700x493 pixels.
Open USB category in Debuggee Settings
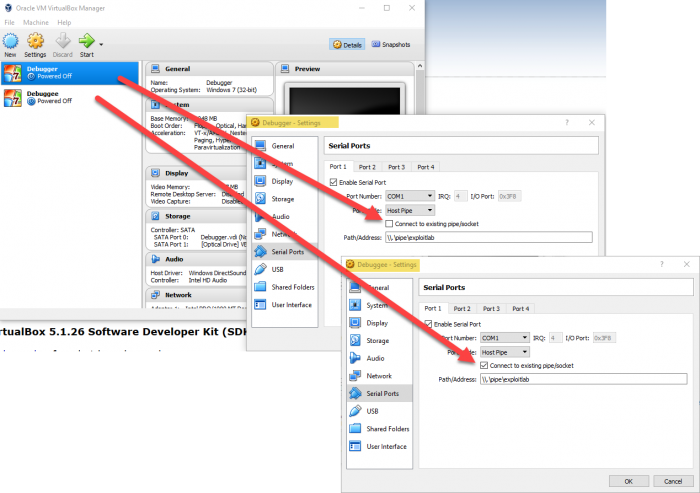point(379,411)
